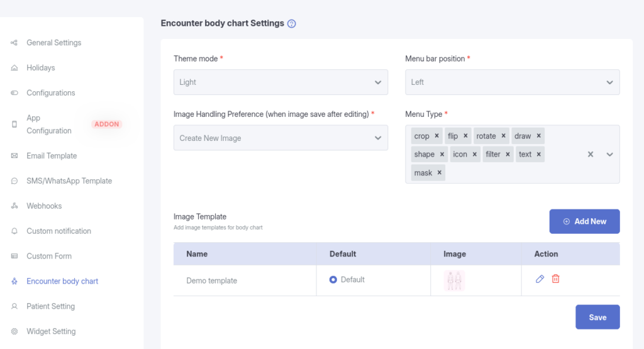Delete the Demo template using trash icon

tap(555, 279)
